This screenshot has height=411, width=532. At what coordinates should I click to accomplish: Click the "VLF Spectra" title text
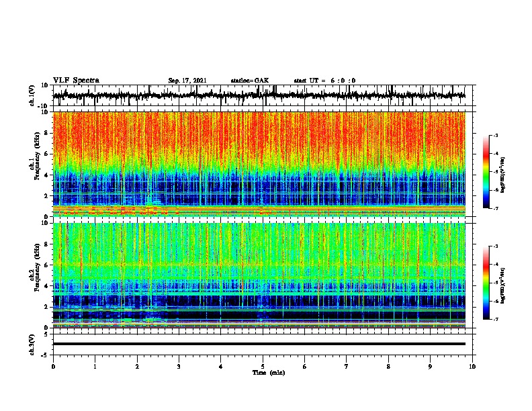(76, 81)
